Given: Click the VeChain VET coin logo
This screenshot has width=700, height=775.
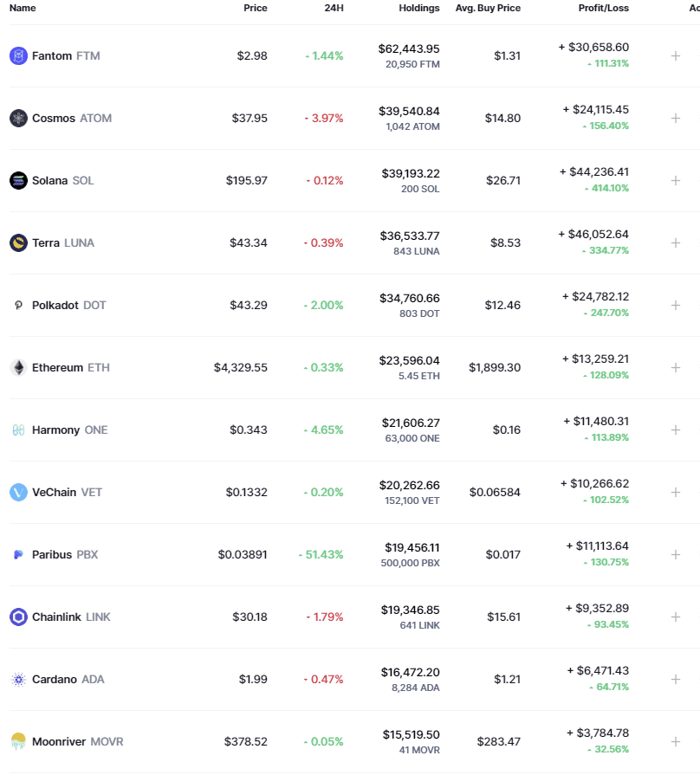Looking at the screenshot, I should tap(18, 493).
